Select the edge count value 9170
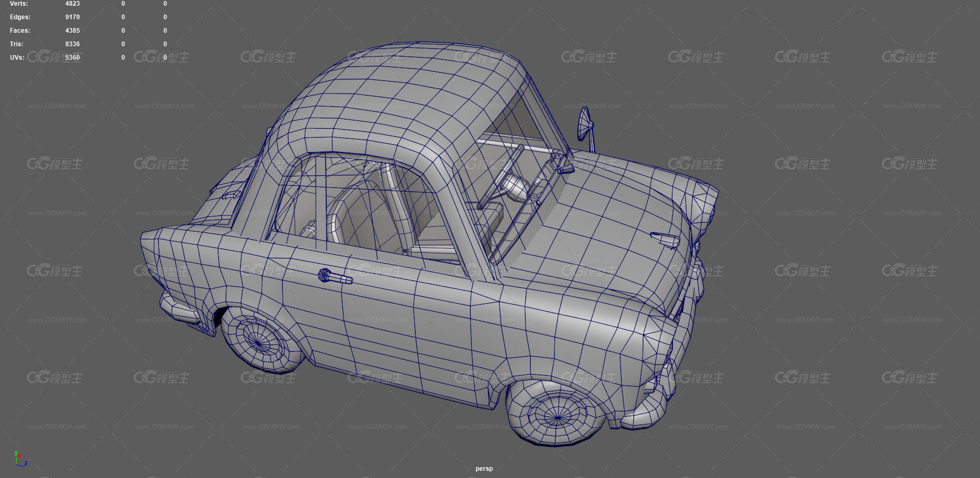This screenshot has height=478, width=980. [x=73, y=17]
